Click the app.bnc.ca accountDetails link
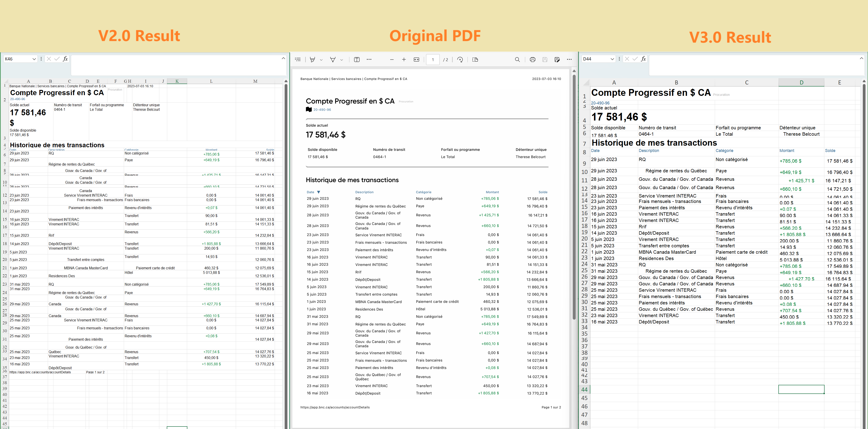Image resolution: width=868 pixels, height=429 pixels. (x=335, y=407)
